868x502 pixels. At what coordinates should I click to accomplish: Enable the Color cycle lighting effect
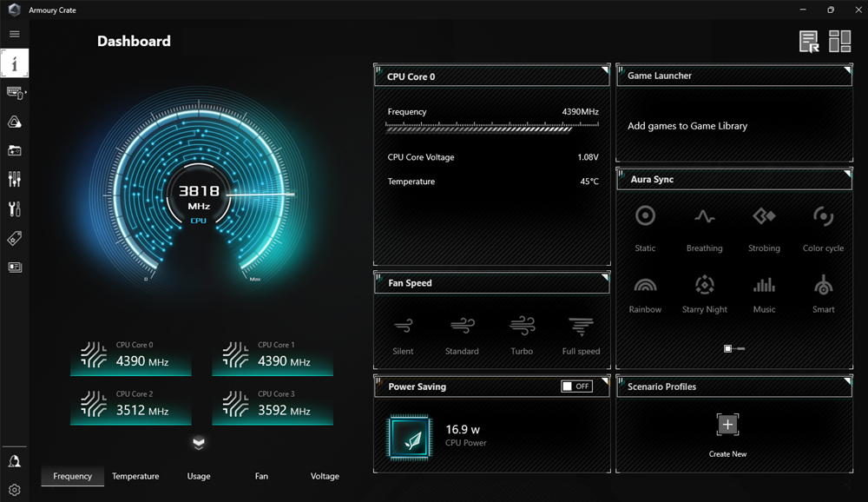823,228
